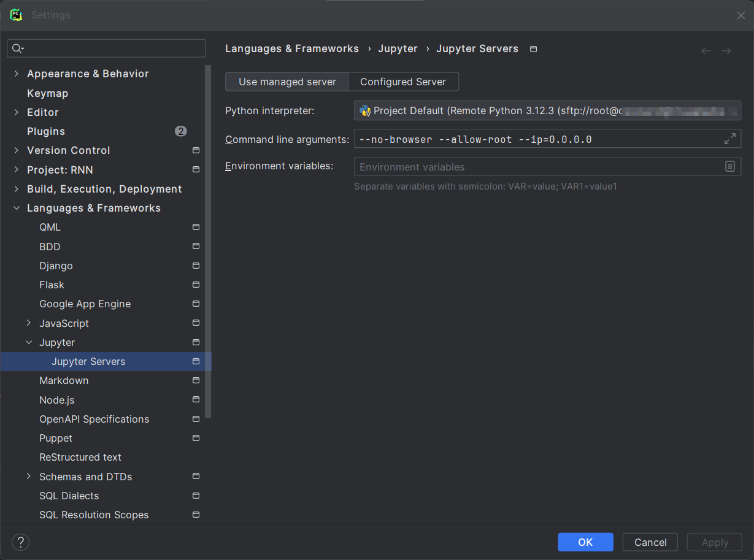
Task: Click project icon next to the Jupyter row
Action: (196, 342)
